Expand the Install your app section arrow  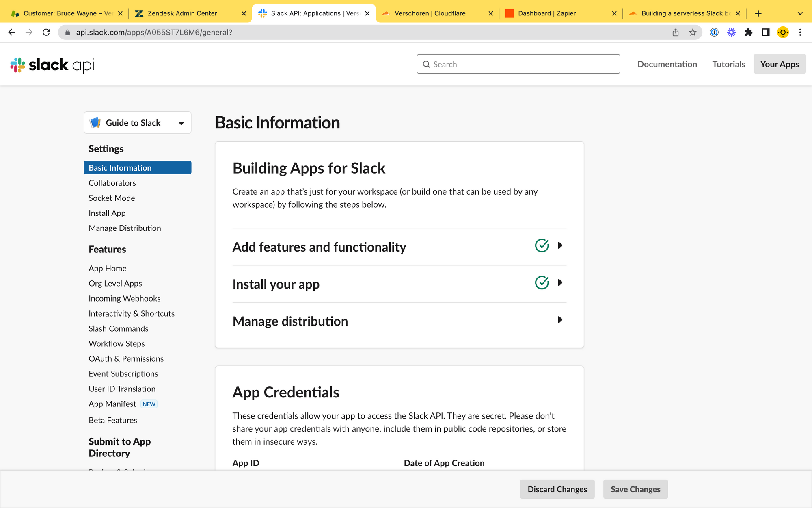coord(560,282)
